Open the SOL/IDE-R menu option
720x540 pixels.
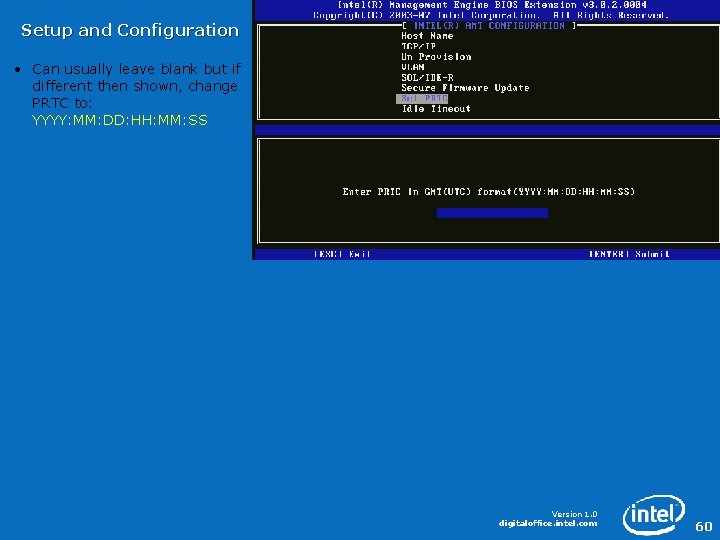427,78
